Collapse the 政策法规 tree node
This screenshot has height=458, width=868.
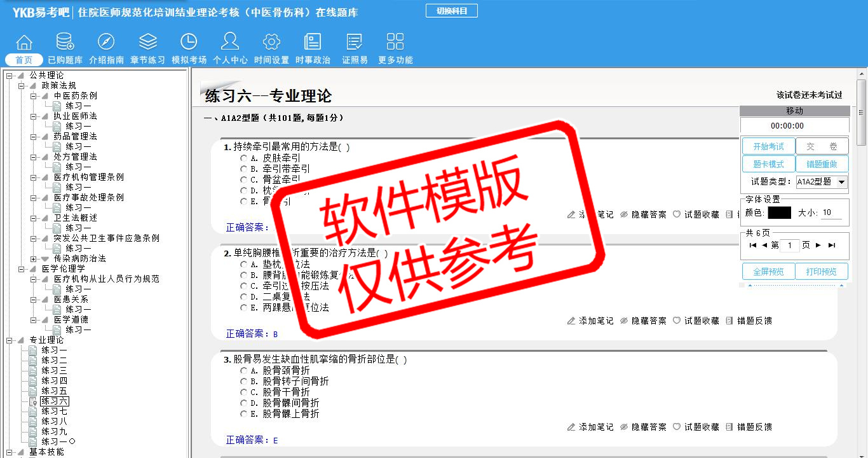click(x=22, y=86)
